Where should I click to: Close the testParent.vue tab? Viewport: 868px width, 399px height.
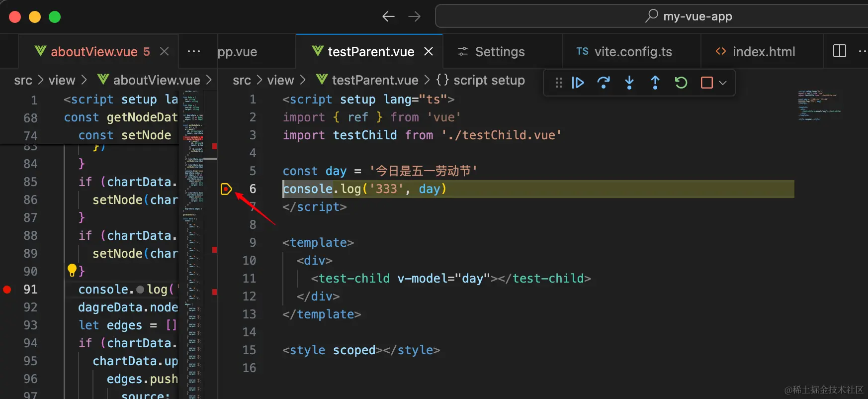pyautogui.click(x=429, y=51)
